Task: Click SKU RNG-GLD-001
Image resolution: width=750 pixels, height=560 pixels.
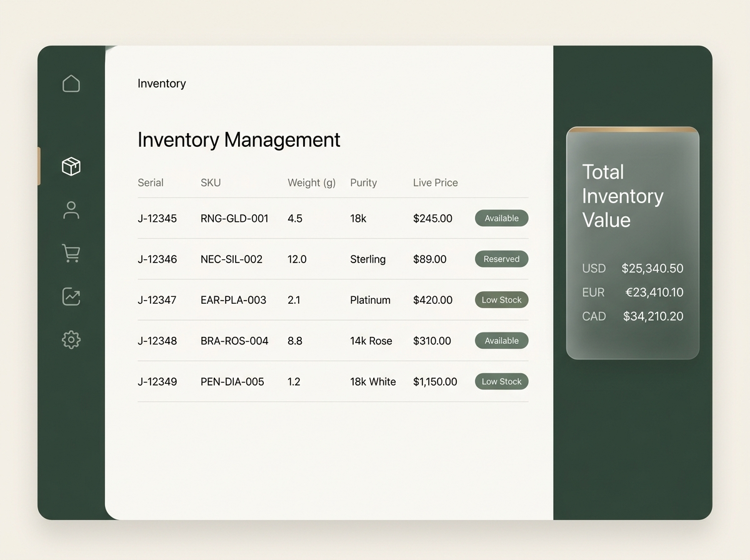Action: (234, 219)
